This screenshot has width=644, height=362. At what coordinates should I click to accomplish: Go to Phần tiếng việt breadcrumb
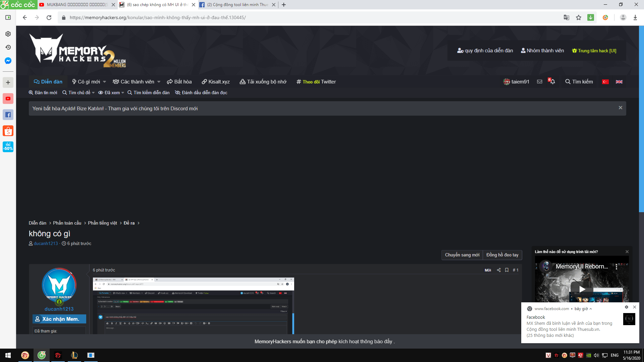pyautogui.click(x=102, y=223)
